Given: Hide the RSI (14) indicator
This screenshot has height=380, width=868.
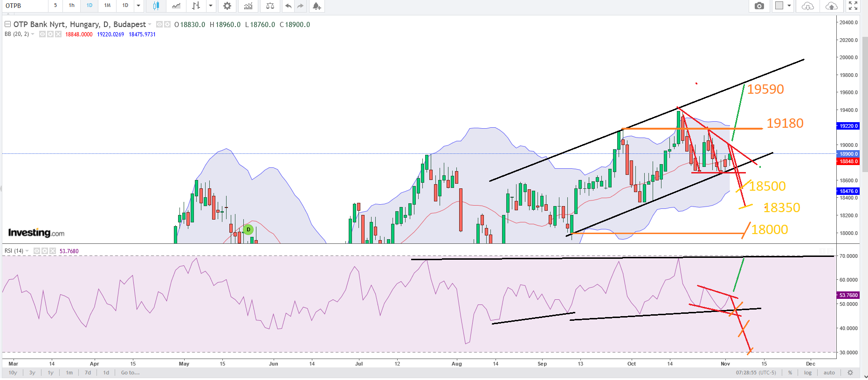Looking at the screenshot, I should point(37,251).
